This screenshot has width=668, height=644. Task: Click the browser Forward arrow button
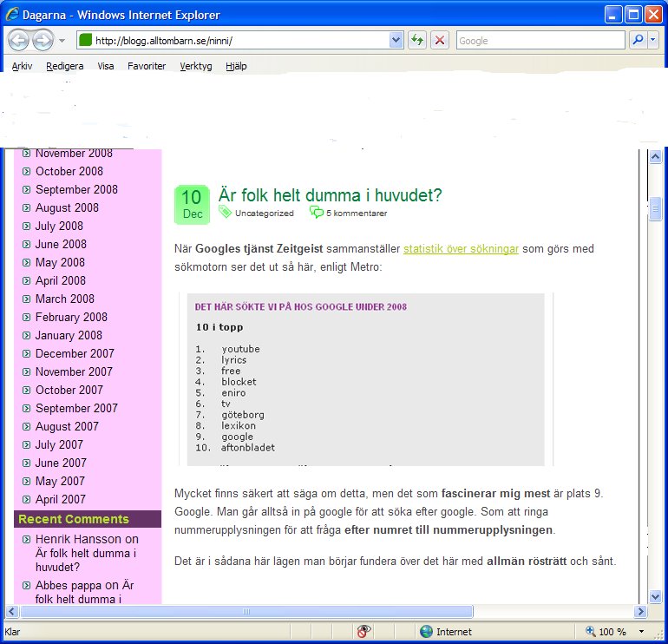[43, 41]
